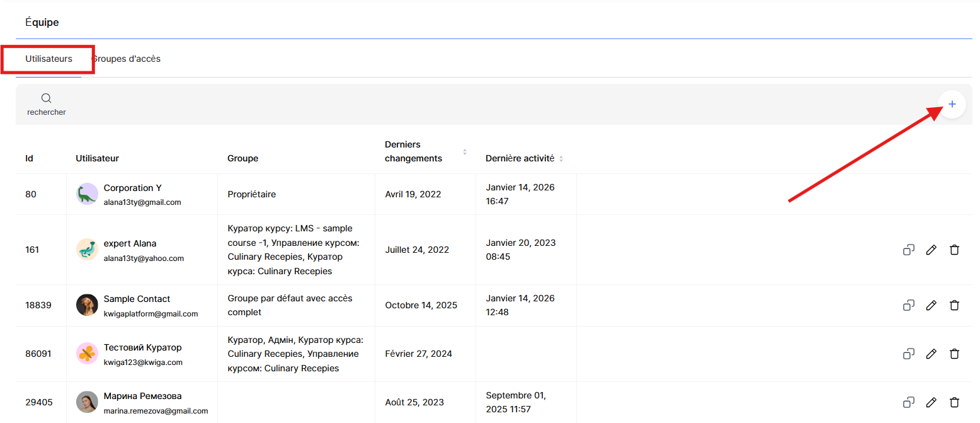Edit Sample Contact with pencil icon
This screenshot has width=980, height=423.
(x=931, y=305)
